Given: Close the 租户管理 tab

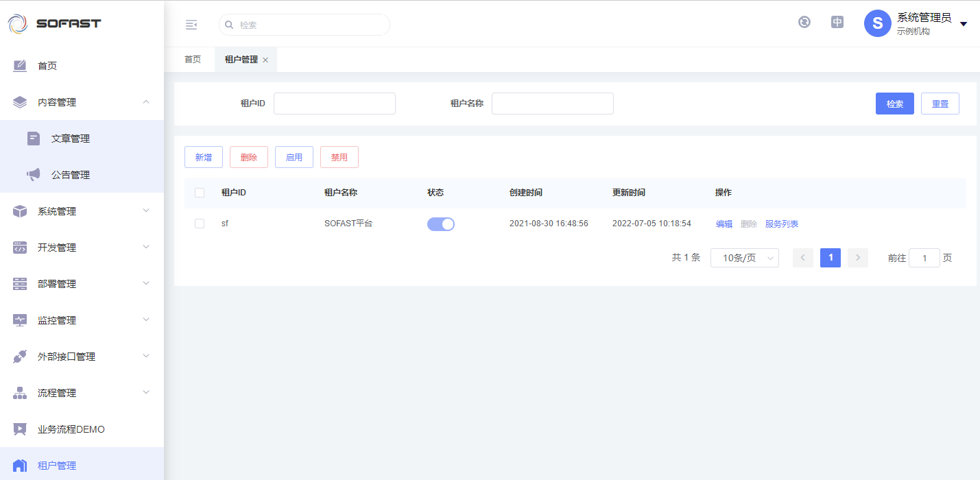Looking at the screenshot, I should click(265, 60).
